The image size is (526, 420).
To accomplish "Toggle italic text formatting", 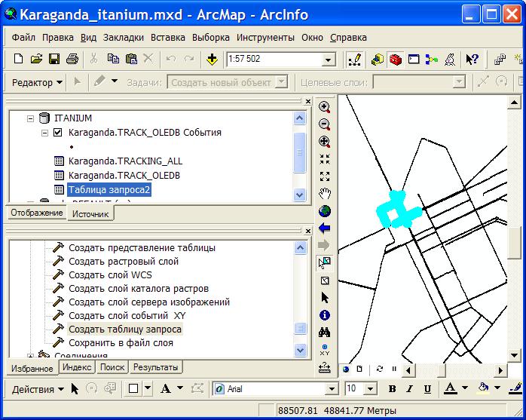I will [x=409, y=389].
